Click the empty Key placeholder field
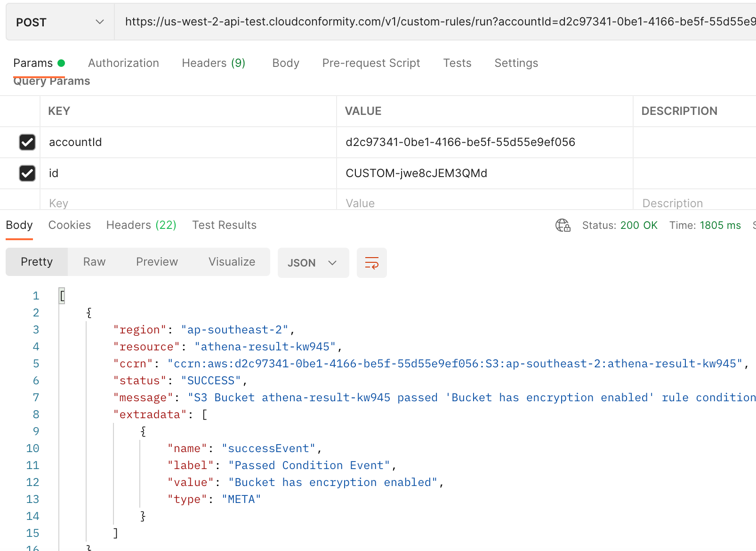 188,203
